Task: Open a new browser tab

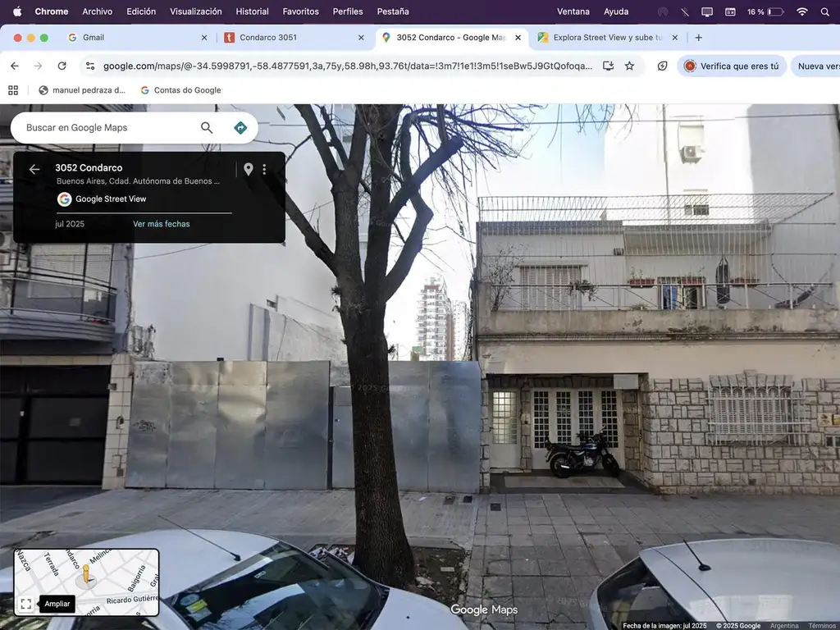Action: pyautogui.click(x=699, y=37)
